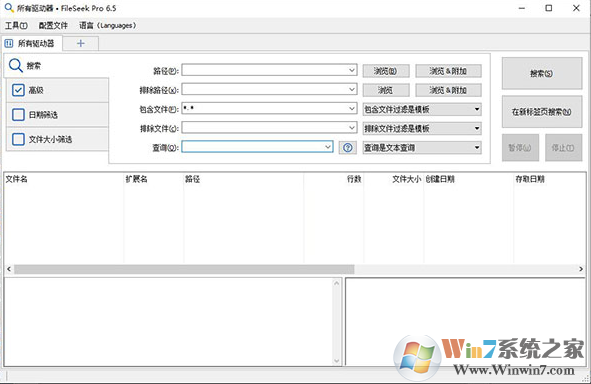Click 浏览 & 附加 button for 排除路径 row

click(448, 90)
